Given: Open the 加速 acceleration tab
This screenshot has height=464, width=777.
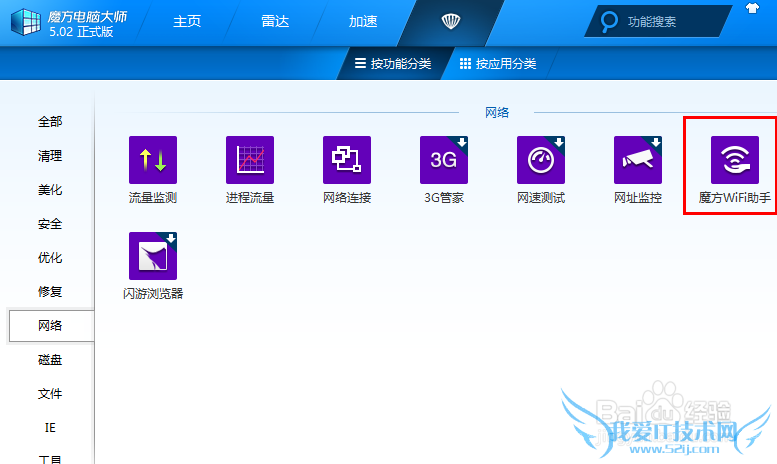Looking at the screenshot, I should click(x=363, y=22).
